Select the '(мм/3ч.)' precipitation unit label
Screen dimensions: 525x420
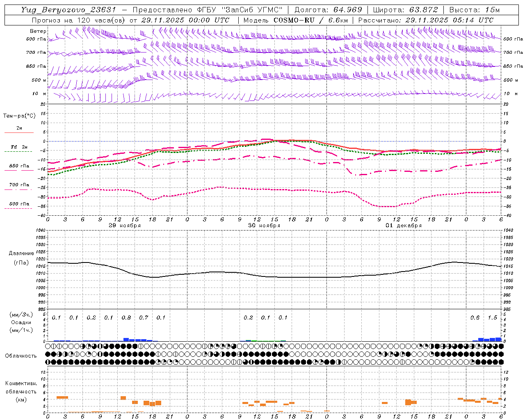(x=21, y=315)
